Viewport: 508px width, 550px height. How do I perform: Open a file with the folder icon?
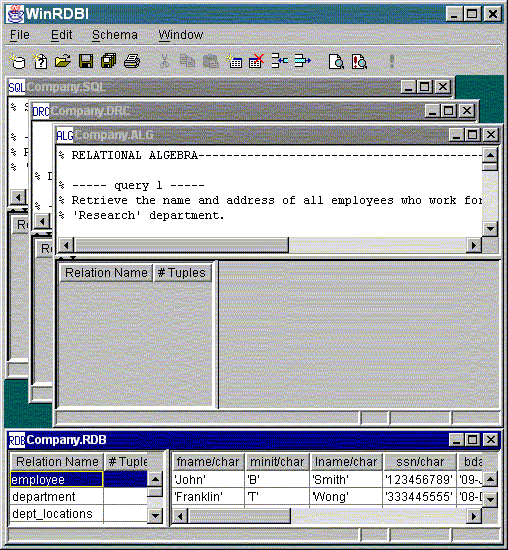pyautogui.click(x=63, y=61)
